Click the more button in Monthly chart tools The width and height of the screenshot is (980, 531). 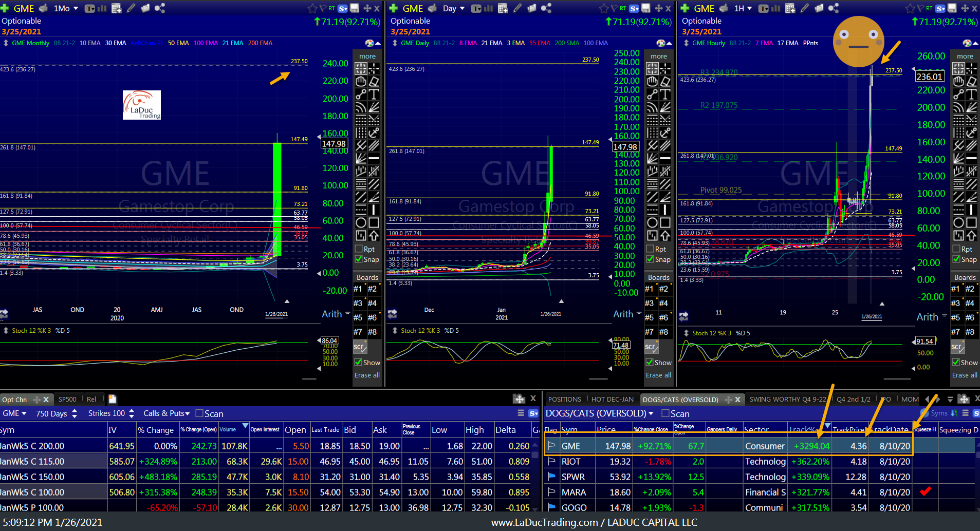[367, 56]
